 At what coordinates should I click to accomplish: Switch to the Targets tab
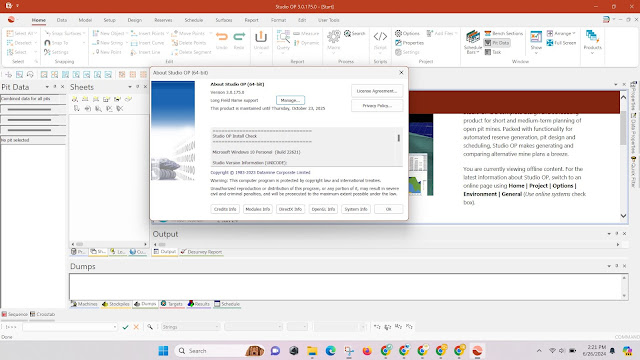pos(172,304)
